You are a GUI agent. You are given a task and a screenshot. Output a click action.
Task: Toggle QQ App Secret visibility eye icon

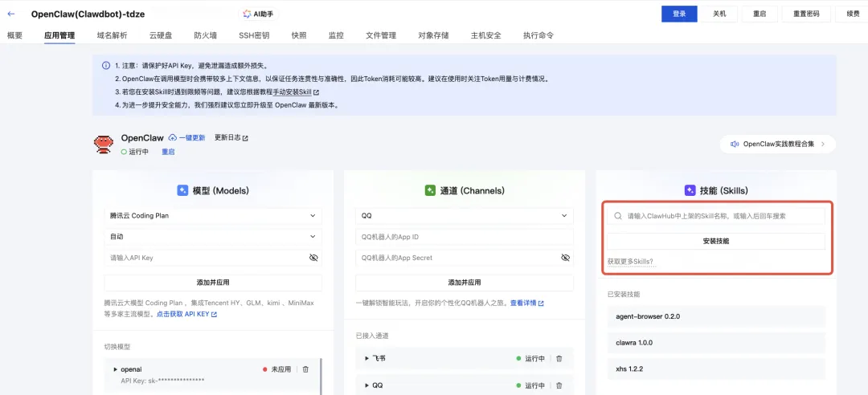pos(565,258)
